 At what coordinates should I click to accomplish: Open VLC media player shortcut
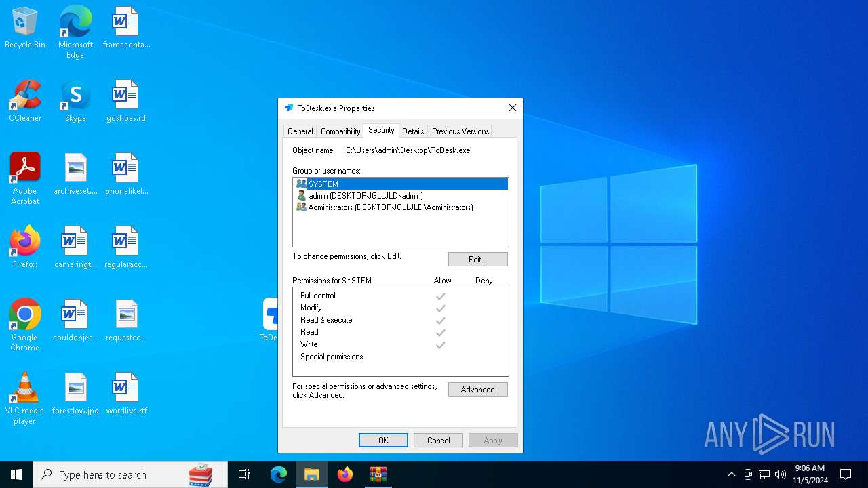click(25, 399)
